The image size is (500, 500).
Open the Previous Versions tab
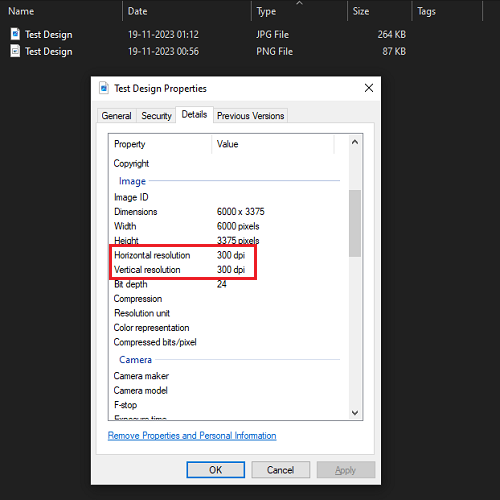pyautogui.click(x=250, y=116)
